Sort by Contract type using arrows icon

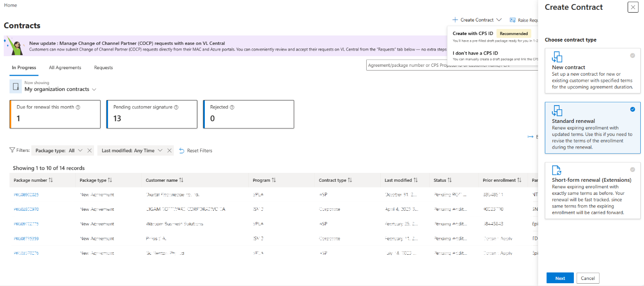(350, 180)
